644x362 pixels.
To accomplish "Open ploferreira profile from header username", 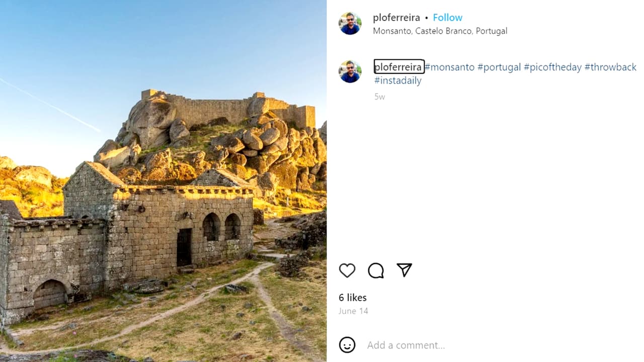I will tap(396, 18).
